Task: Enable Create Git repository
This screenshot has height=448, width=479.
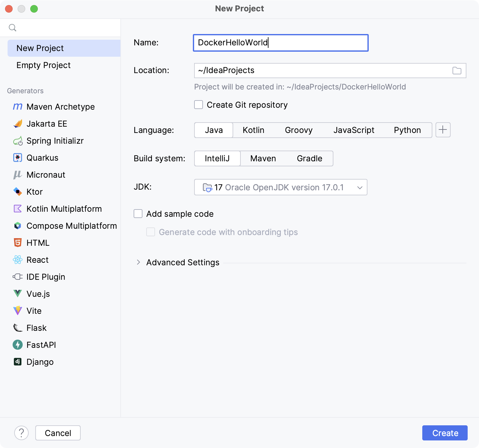Action: 199,105
